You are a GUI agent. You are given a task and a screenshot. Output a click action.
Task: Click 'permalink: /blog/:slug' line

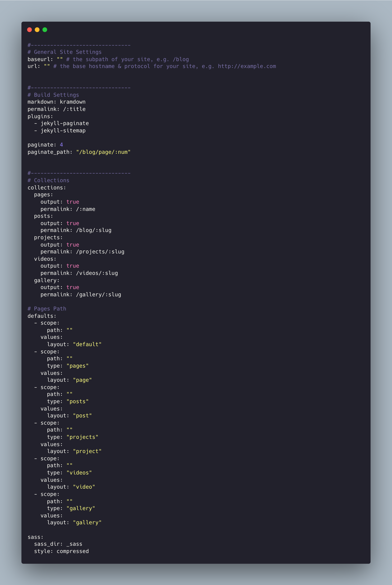pyautogui.click(x=76, y=230)
